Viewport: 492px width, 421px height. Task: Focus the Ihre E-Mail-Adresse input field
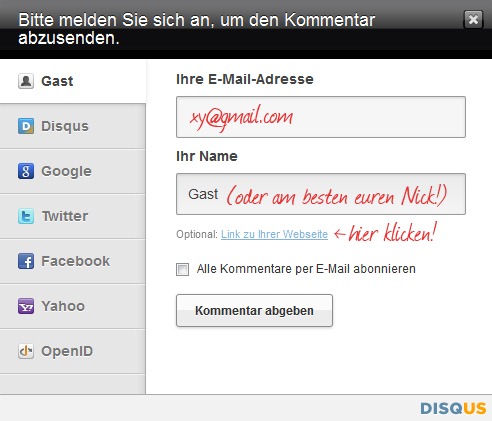coord(321,117)
